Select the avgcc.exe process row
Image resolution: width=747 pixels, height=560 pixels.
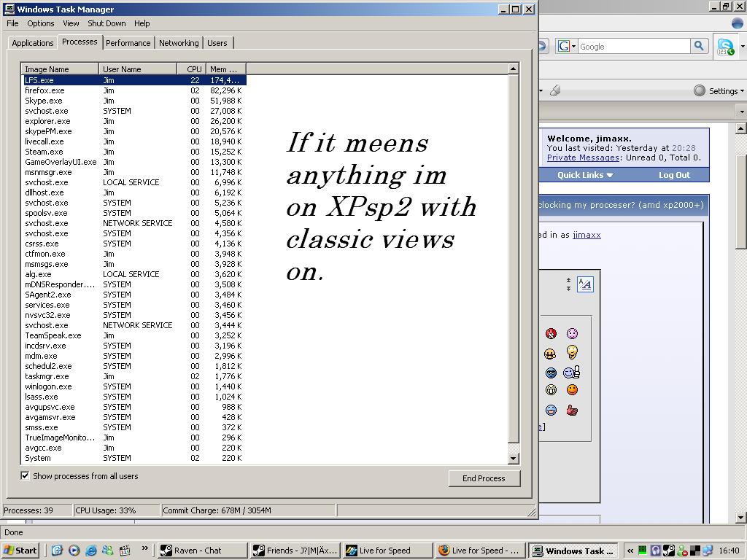pyautogui.click(x=133, y=448)
